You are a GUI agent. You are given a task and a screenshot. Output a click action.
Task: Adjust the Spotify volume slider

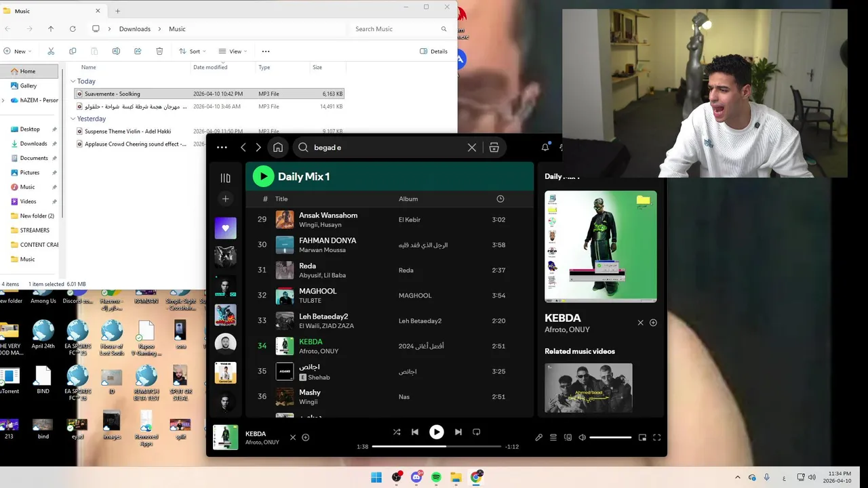point(610,437)
